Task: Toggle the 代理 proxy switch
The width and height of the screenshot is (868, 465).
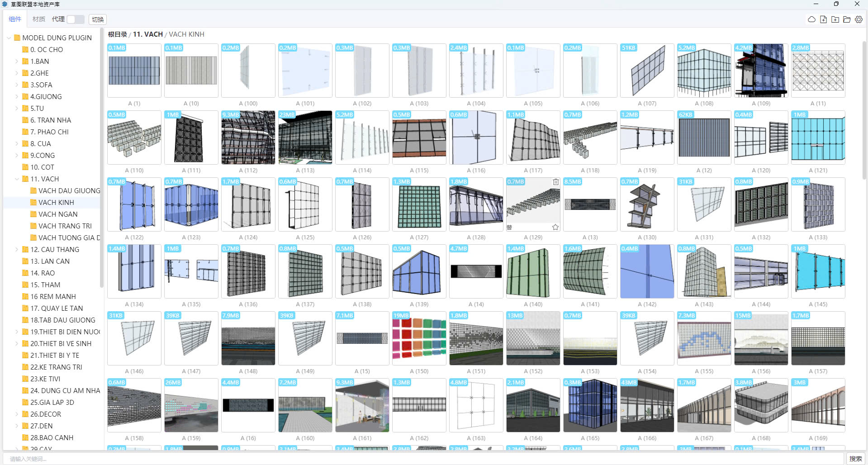Action: 75,19
